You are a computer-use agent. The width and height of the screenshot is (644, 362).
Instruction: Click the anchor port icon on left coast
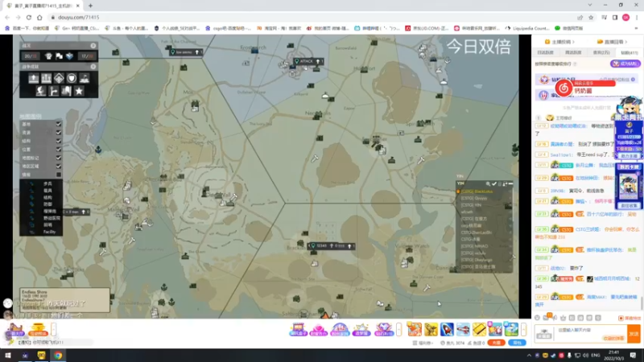coord(98,150)
